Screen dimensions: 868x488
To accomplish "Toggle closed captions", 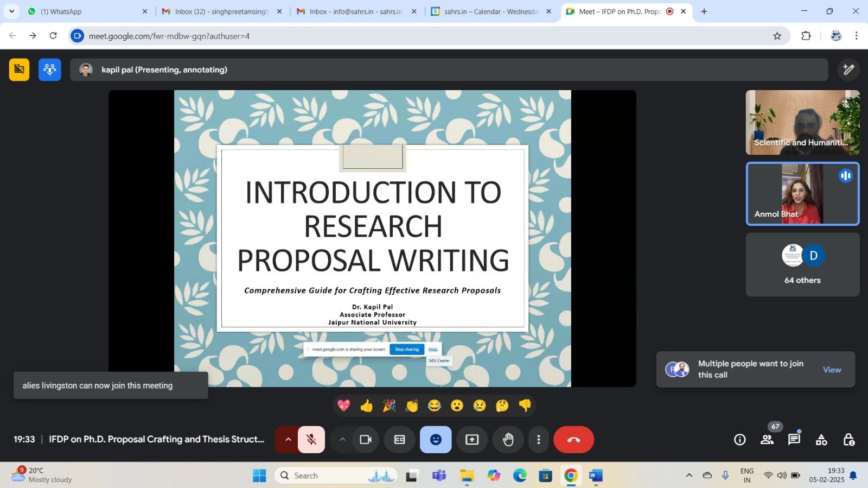I will click(399, 440).
